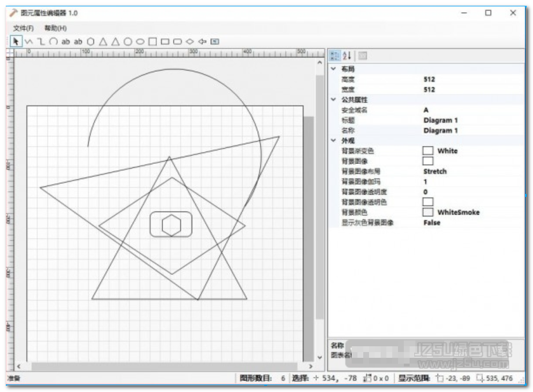The width and height of the screenshot is (533, 392).
Task: Click the WhiteSmoke swatch for 背景颜色
Action: (428, 212)
